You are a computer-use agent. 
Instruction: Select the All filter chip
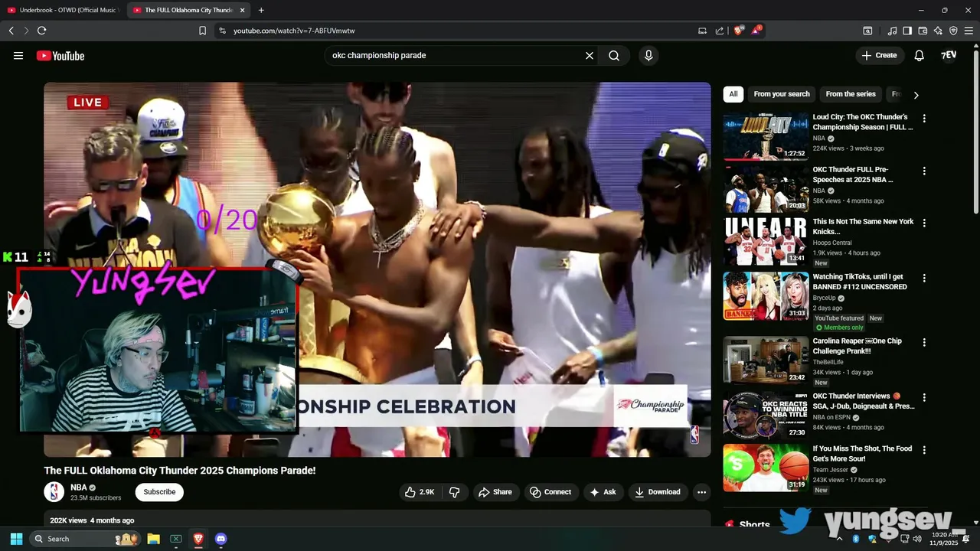pos(733,94)
